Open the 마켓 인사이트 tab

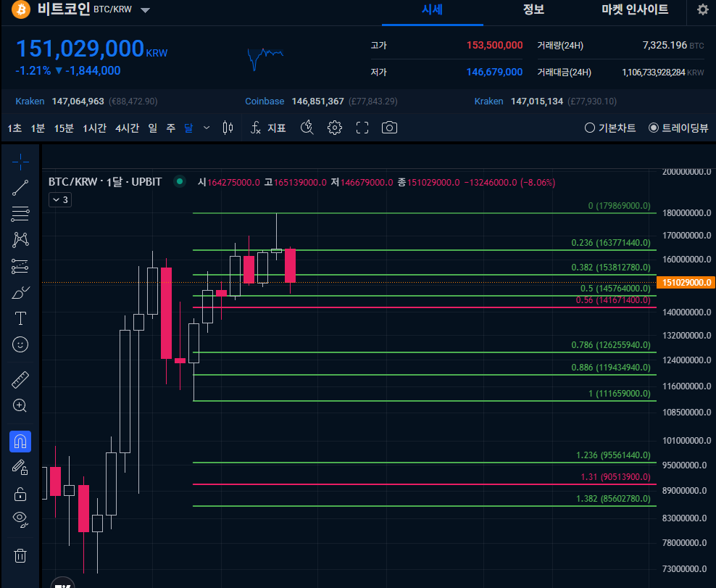point(635,9)
